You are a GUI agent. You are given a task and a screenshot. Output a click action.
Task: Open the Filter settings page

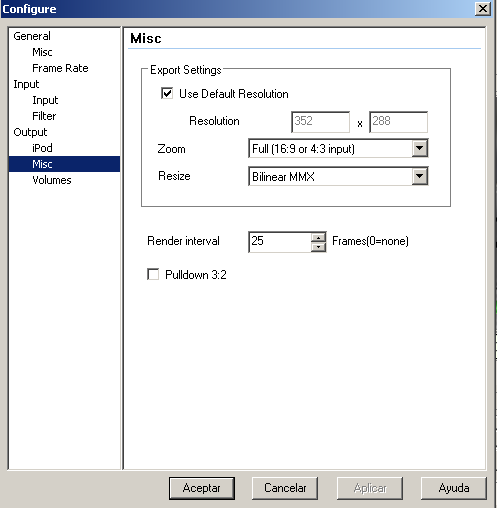(x=44, y=116)
